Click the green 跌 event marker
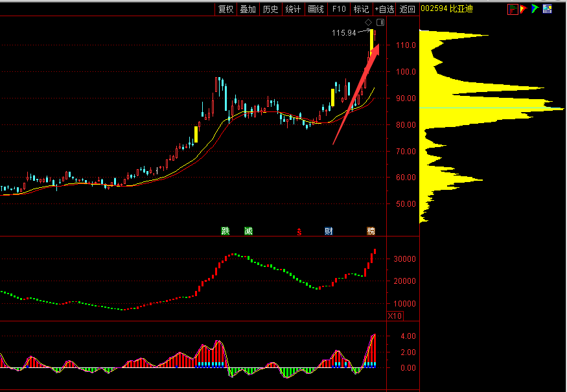Image resolution: width=567 pixels, height=392 pixels. point(226,231)
